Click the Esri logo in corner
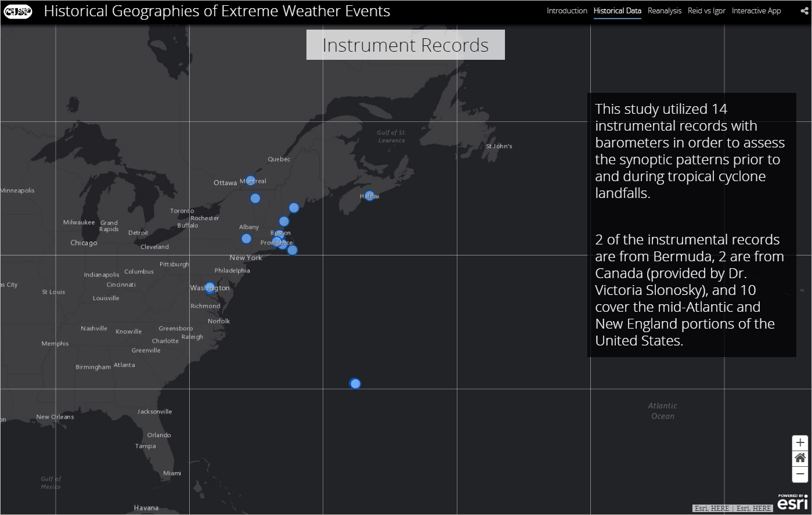Screen dimensions: 812x515 coord(792,503)
